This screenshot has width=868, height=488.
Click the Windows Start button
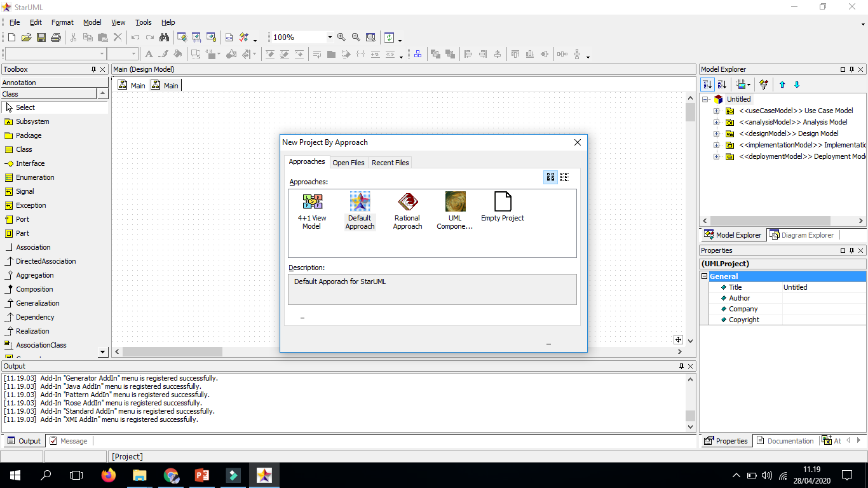point(15,475)
